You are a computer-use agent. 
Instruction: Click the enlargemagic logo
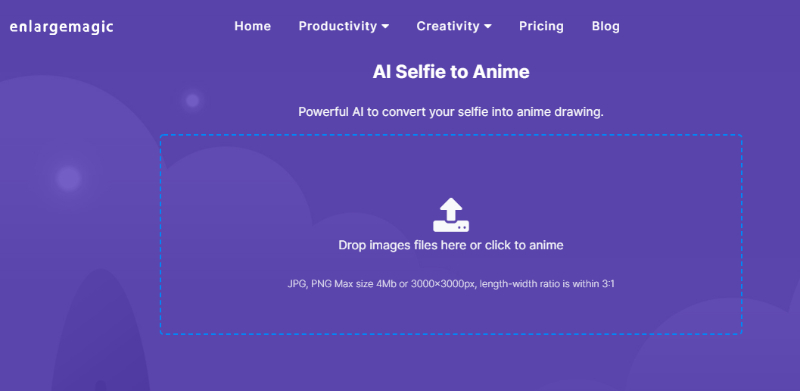click(x=61, y=27)
